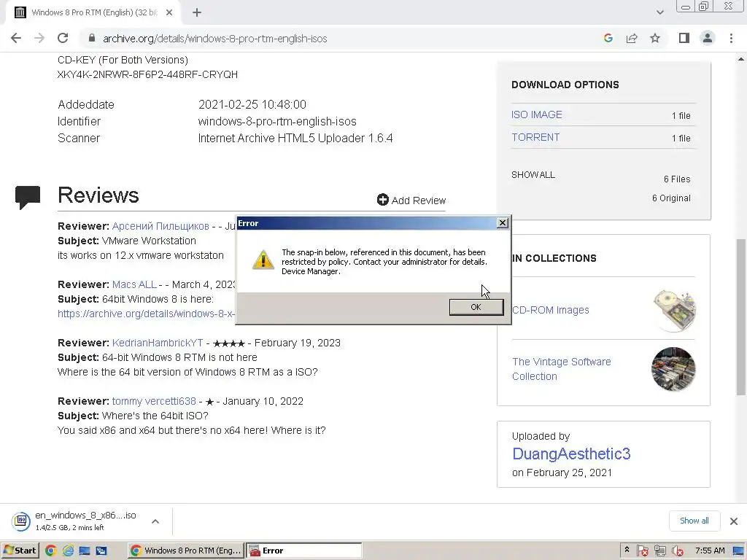Open the Start menu
This screenshot has height=560, width=747.
(x=20, y=551)
